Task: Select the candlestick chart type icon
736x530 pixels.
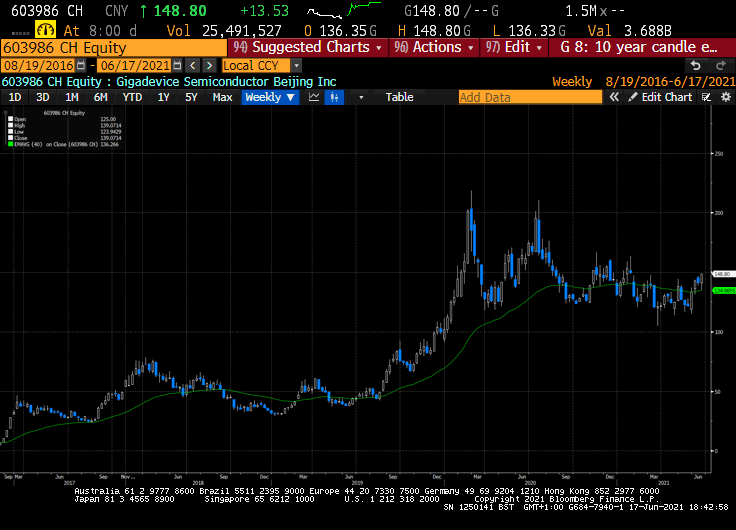Action: 334,97
